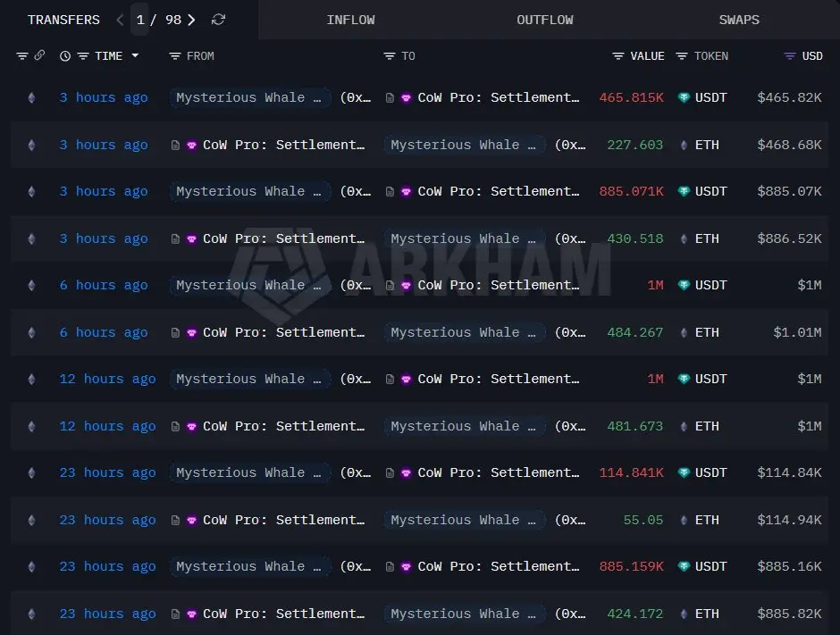Click the CoW logo in 481.673 sender
This screenshot has width=840, height=635.
click(191, 426)
